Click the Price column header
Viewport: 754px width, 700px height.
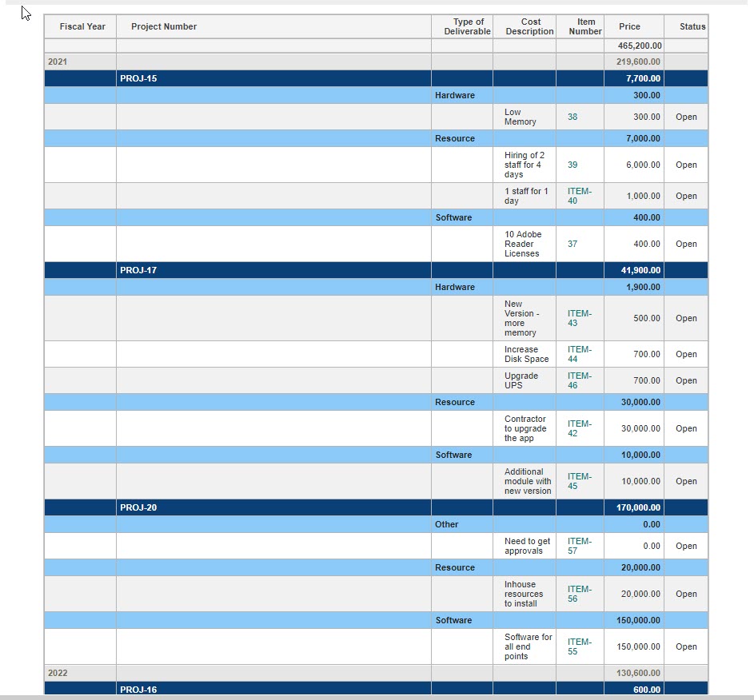[629, 26]
